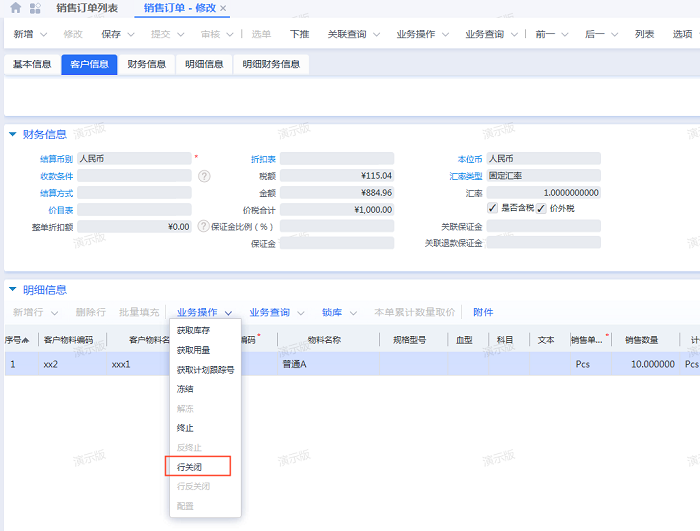Click help icon beside 保证金比例
The width and height of the screenshot is (700, 531).
(x=204, y=227)
